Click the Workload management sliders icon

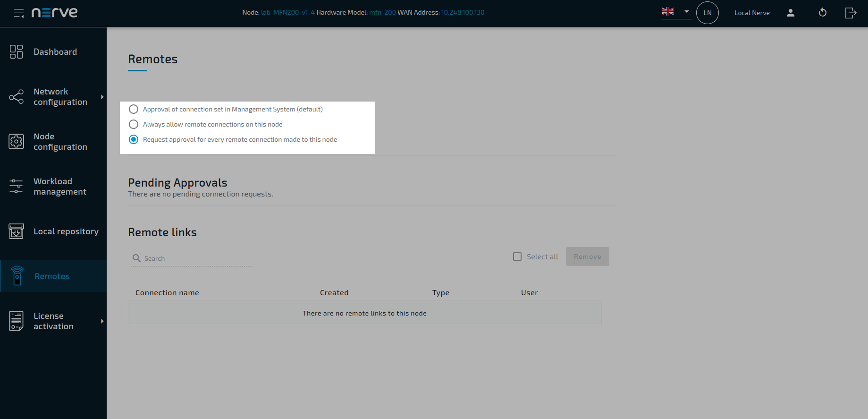pos(16,186)
